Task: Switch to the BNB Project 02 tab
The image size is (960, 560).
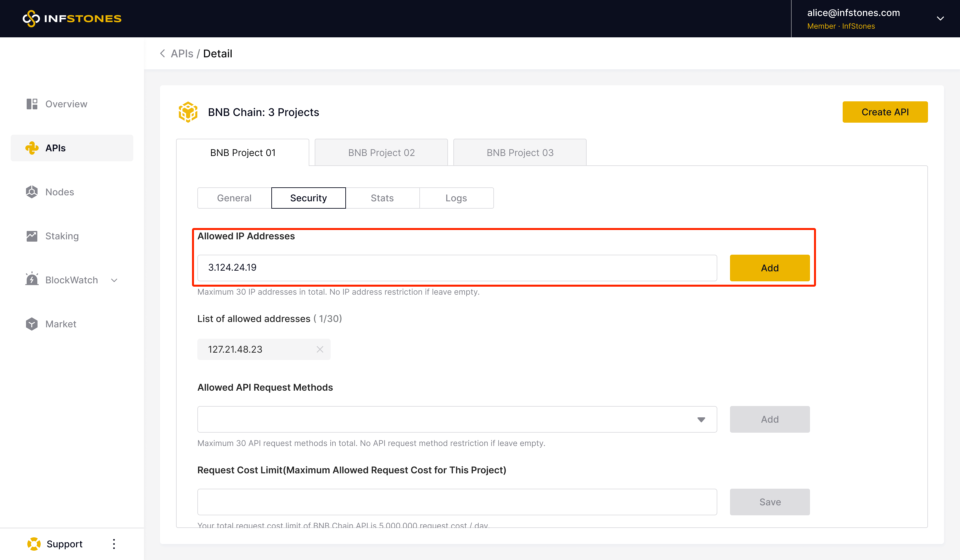Action: point(381,152)
